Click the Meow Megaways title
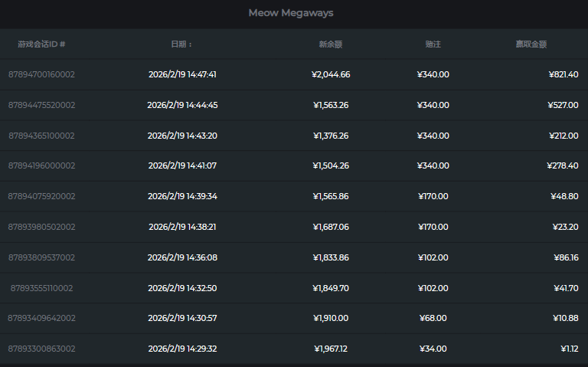 coord(291,13)
